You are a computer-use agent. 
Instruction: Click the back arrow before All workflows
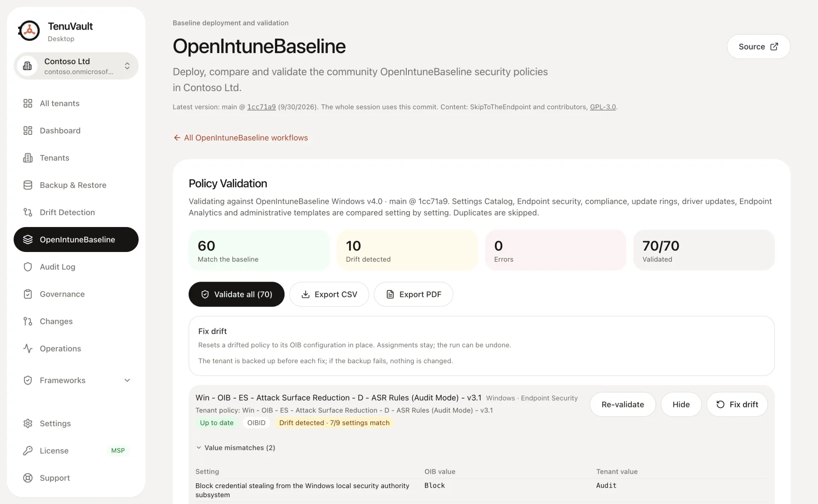[x=177, y=138]
